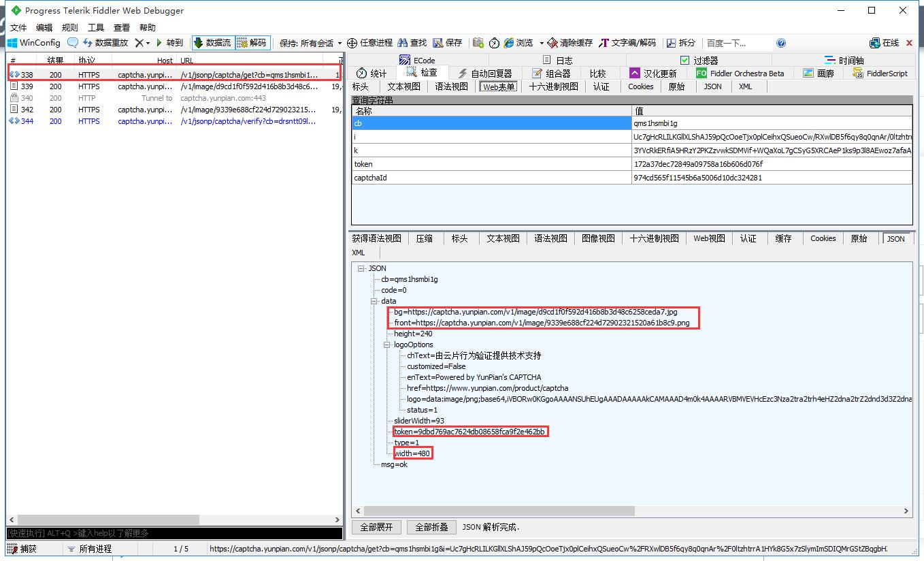Switch to the 日志 log tab
The image size is (924, 561).
tap(558, 61)
